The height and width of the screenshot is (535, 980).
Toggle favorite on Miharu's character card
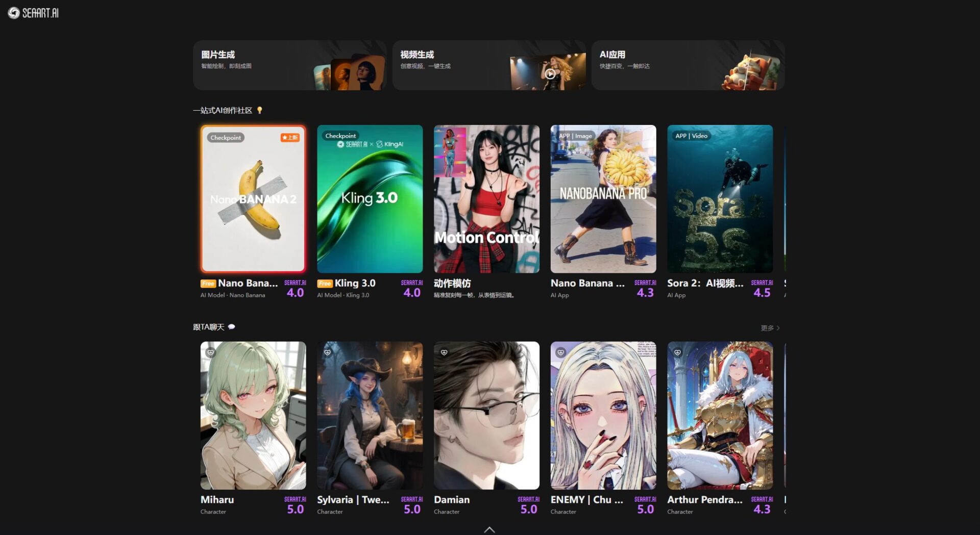point(211,352)
